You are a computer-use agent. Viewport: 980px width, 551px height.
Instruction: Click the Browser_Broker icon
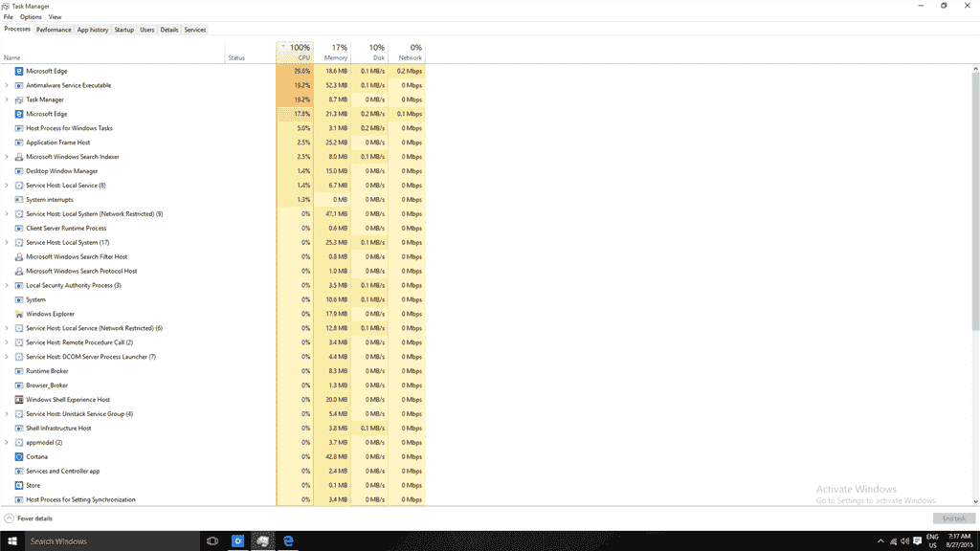click(x=19, y=386)
